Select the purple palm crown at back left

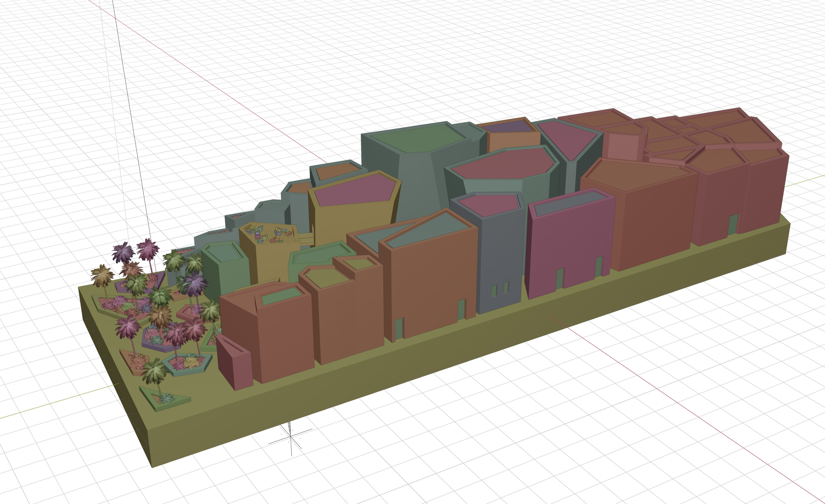coord(123,252)
